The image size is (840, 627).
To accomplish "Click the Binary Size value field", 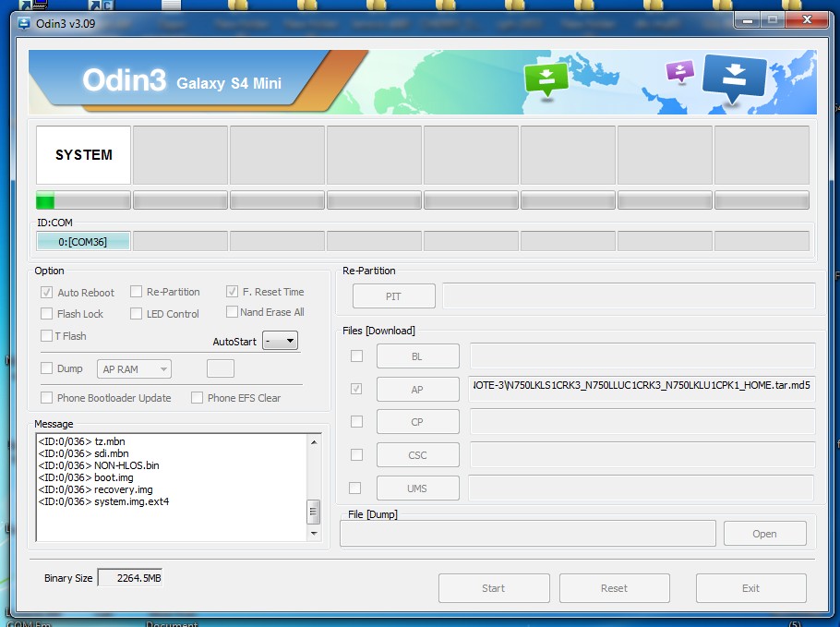I will tap(130, 578).
